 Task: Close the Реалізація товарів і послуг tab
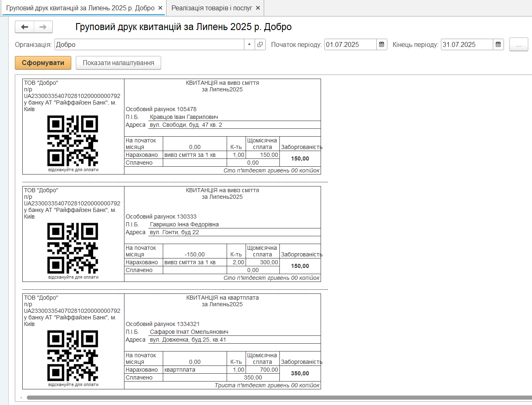[258, 8]
